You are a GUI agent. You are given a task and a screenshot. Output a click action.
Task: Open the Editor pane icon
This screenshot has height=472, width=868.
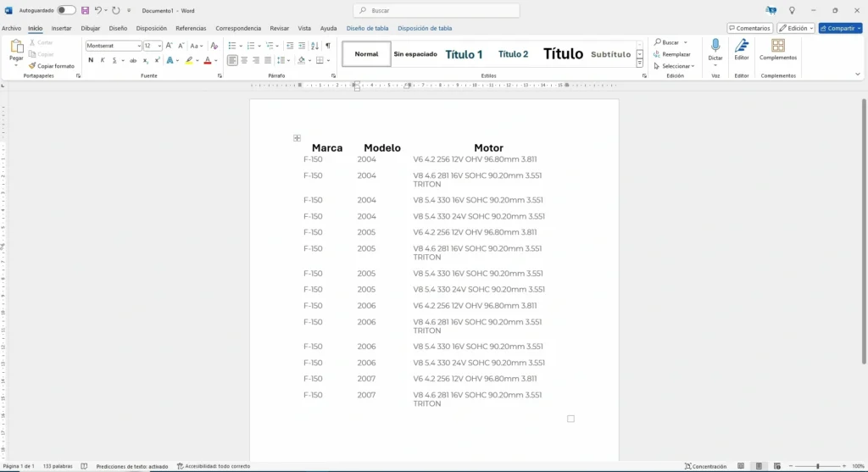click(741, 46)
